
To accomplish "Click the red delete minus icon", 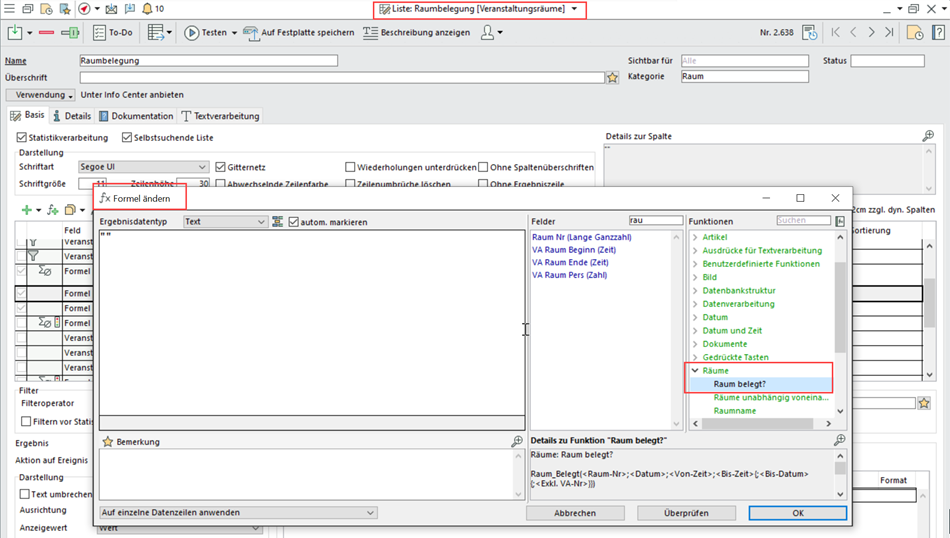I will coord(45,33).
